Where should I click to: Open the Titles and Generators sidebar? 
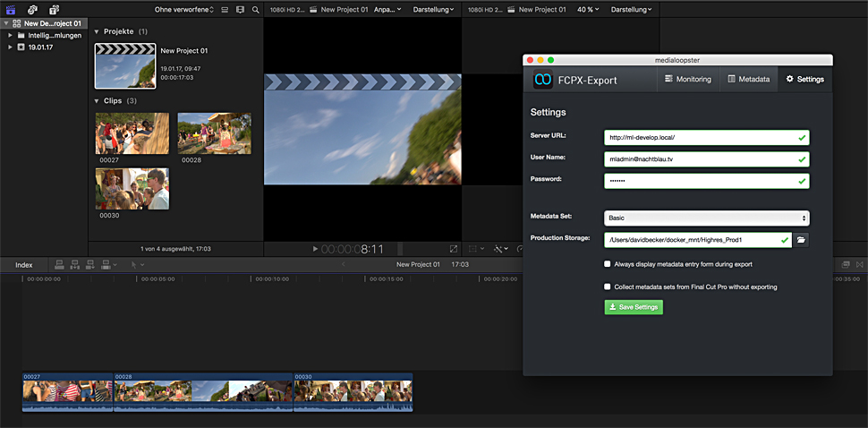pos(54,9)
